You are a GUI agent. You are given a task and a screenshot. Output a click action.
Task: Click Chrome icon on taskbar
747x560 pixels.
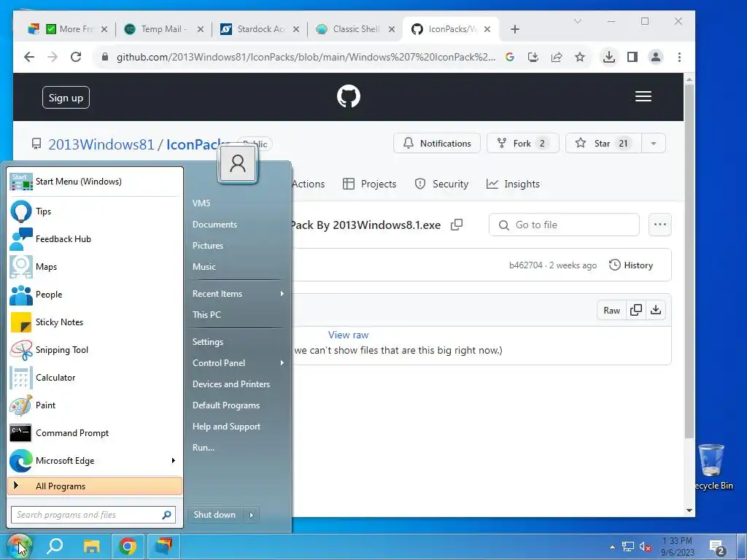pyautogui.click(x=127, y=545)
